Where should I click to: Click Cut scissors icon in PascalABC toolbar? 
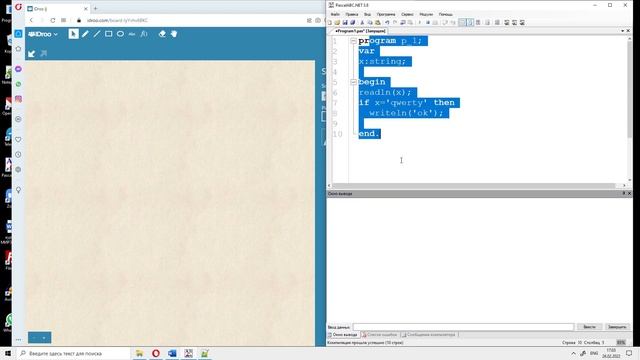point(362,22)
